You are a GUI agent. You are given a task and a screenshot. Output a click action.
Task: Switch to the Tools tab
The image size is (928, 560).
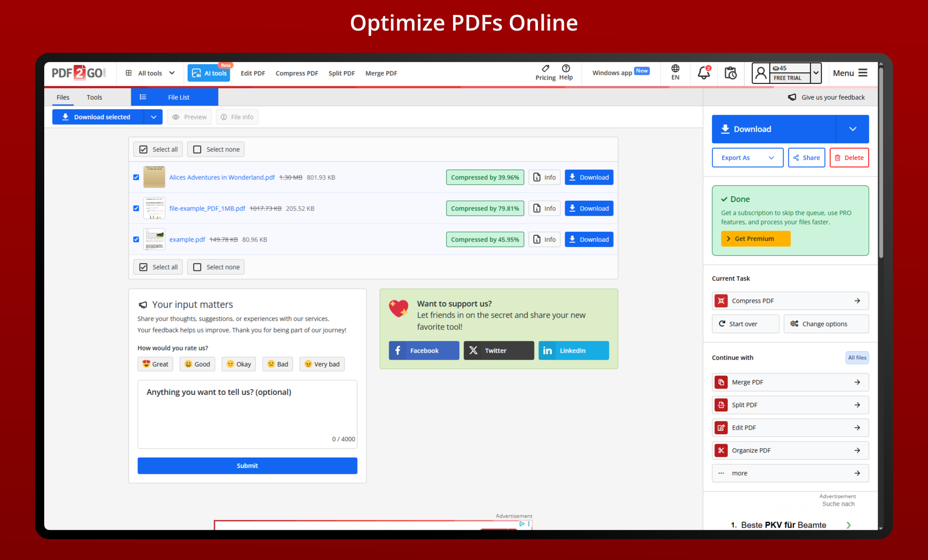94,97
